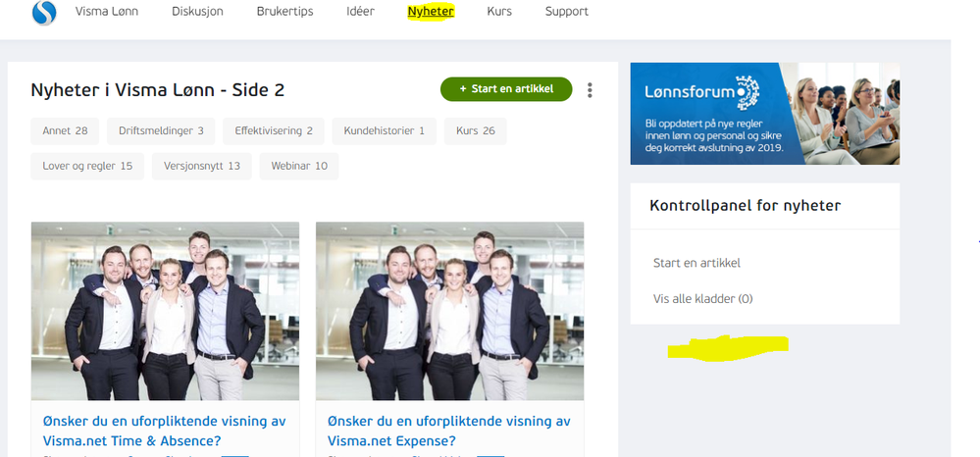Filter by Versjonsnytt 13 tag
The height and width of the screenshot is (457, 980).
pyautogui.click(x=202, y=167)
